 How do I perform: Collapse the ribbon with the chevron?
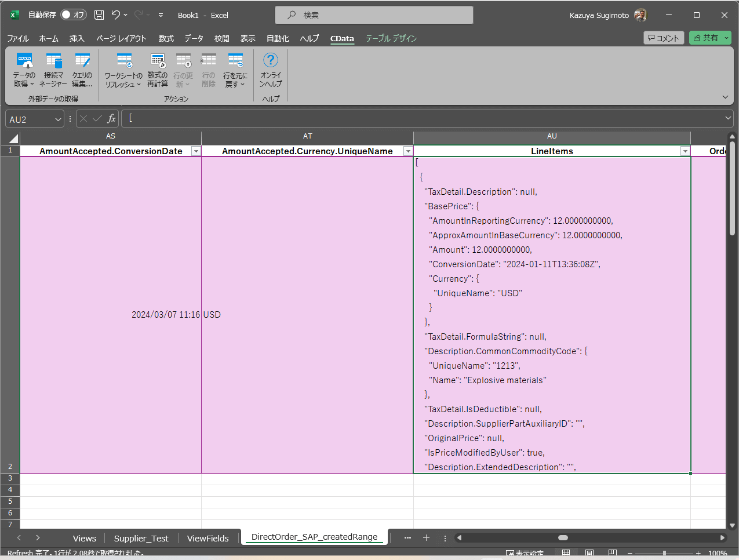tap(725, 97)
